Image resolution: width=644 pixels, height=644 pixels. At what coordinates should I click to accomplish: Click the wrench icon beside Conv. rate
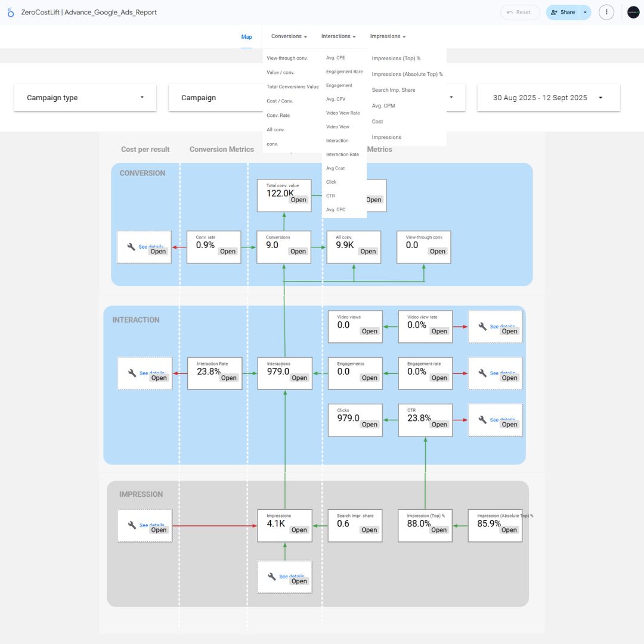coord(132,247)
